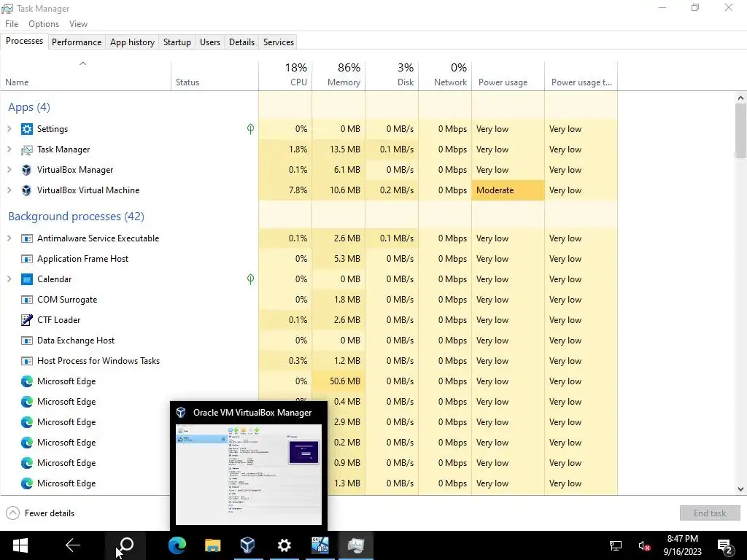Screen dimensions: 747x560
Task: Expand the VirtualBox Virtual Machine entry
Action: (9, 190)
